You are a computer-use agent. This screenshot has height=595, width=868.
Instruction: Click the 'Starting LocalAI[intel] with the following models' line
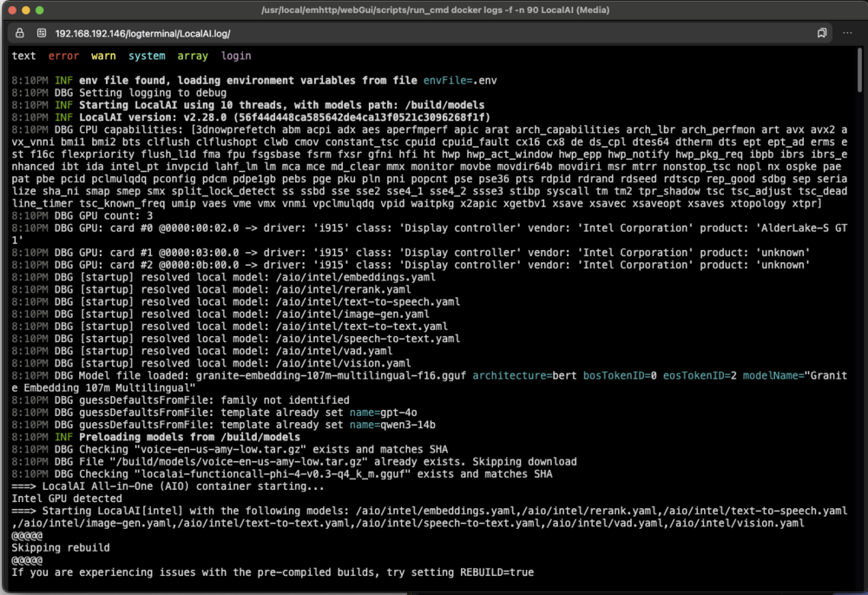[x=430, y=517]
